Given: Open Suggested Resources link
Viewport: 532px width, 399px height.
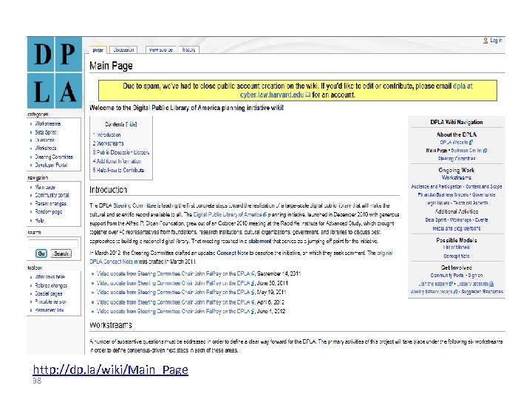Looking at the screenshot, I should click(482, 292).
